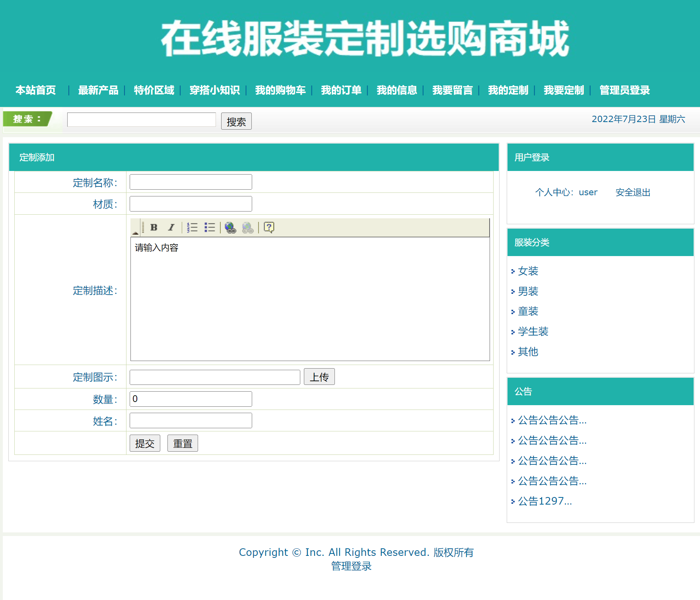This screenshot has width=700, height=600.
Task: Click the 上传 upload button
Action: pyautogui.click(x=319, y=377)
